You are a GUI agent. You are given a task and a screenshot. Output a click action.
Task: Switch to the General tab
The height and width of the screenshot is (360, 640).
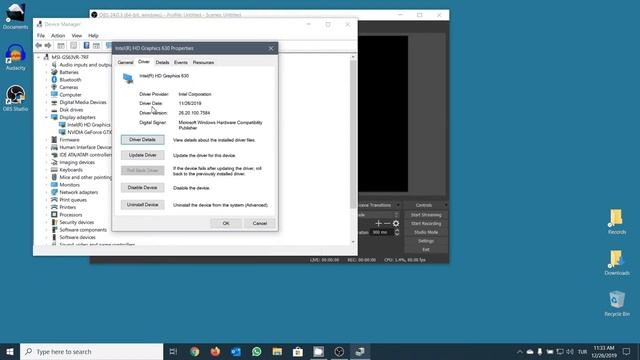pyautogui.click(x=125, y=62)
